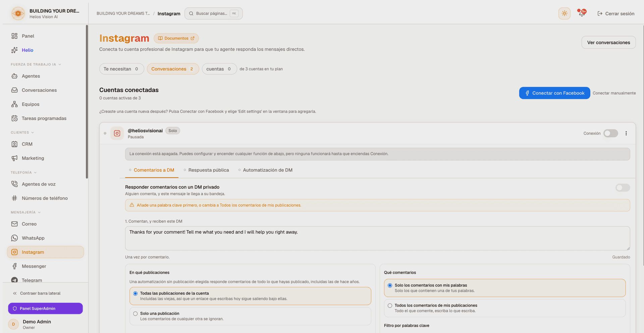The width and height of the screenshot is (644, 333).
Task: Open the Panel dashboard icon
Action: click(x=14, y=36)
